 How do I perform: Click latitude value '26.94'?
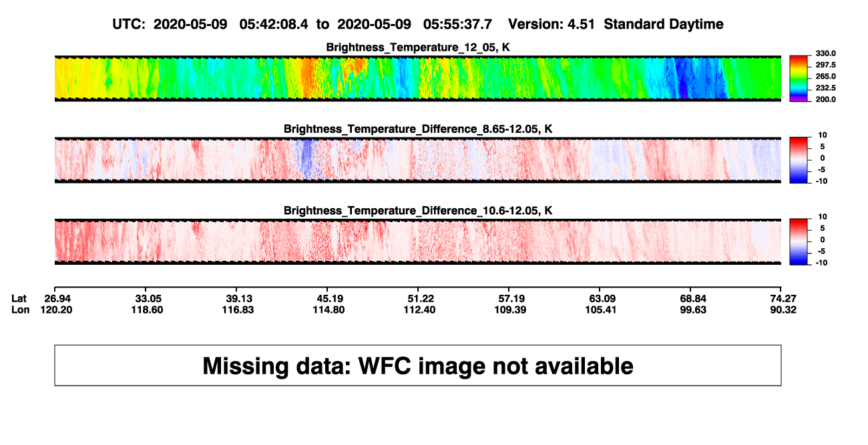pos(58,298)
